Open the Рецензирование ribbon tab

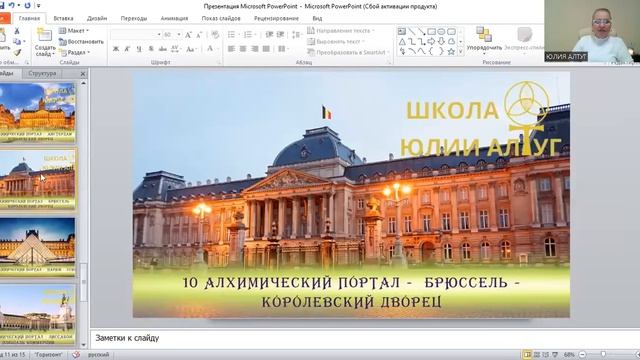(276, 18)
